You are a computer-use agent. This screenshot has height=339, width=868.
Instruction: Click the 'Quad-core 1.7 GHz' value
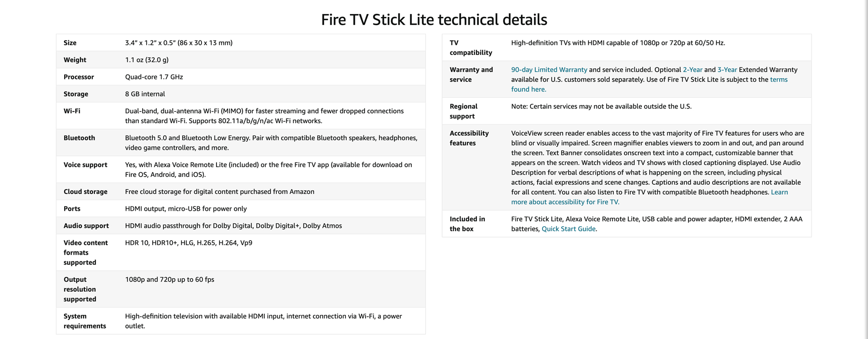(x=154, y=77)
